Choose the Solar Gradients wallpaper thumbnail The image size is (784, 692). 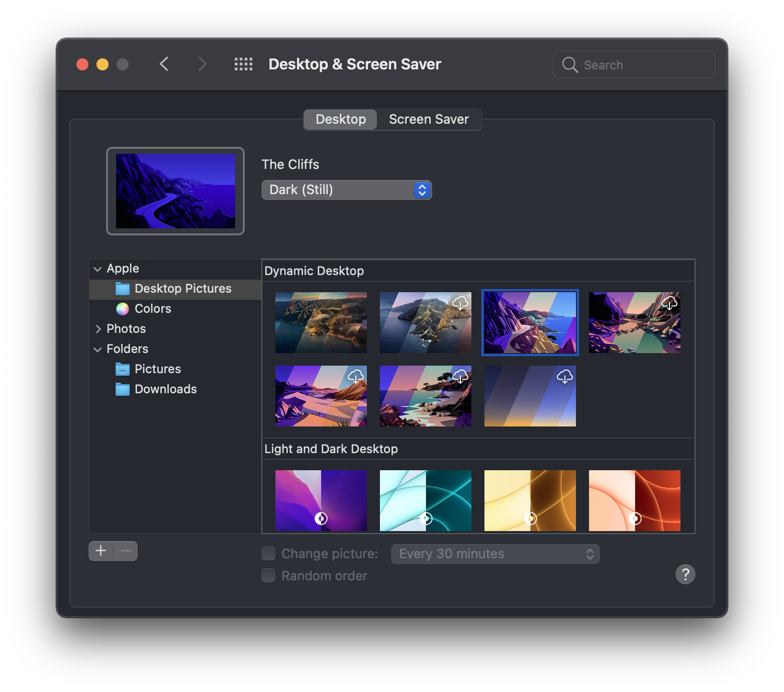(x=530, y=396)
